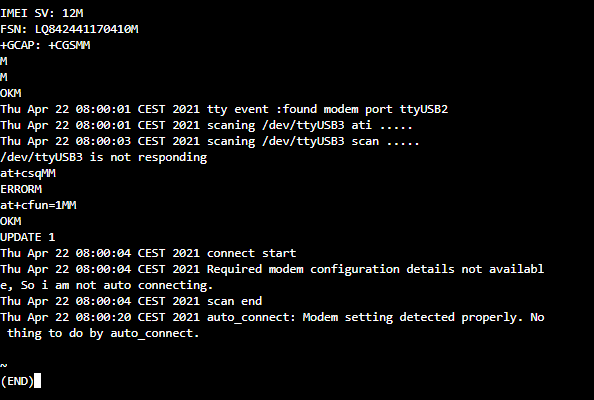
Task: Click 'thing to do by auto_connect.' line
Action: [x=103, y=333]
